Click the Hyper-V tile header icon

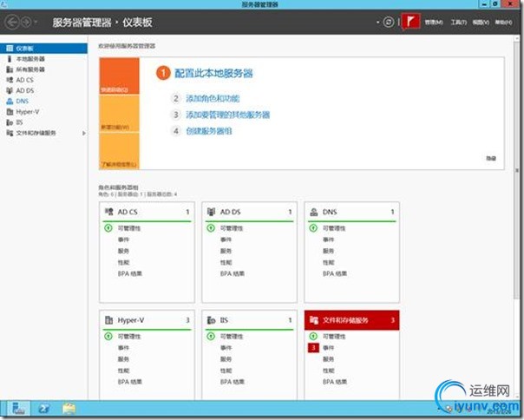coord(109,320)
